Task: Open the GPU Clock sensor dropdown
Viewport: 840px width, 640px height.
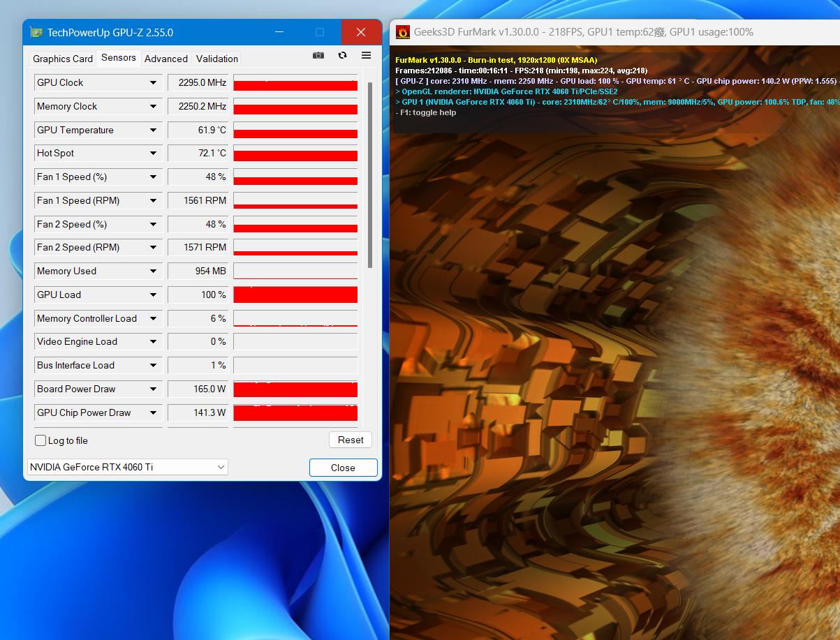Action: coord(153,83)
